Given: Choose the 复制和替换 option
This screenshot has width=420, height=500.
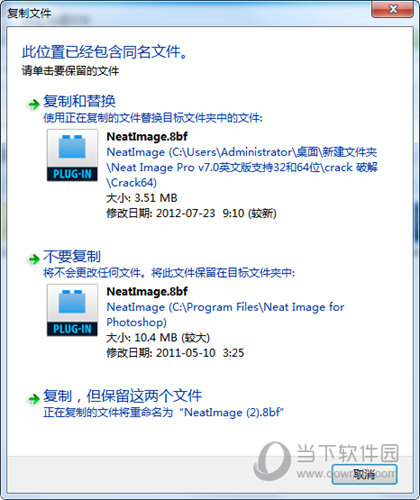Looking at the screenshot, I should tap(79, 101).
